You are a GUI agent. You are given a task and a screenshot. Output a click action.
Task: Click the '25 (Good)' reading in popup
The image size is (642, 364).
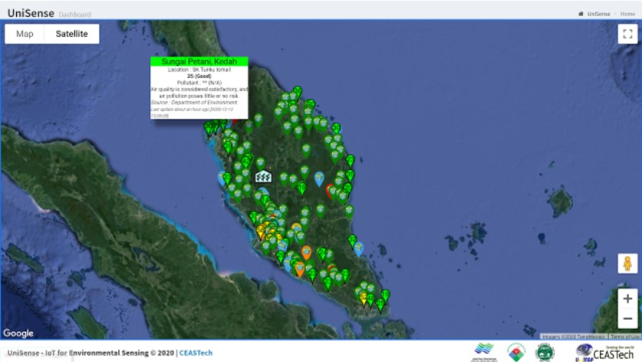coord(199,76)
